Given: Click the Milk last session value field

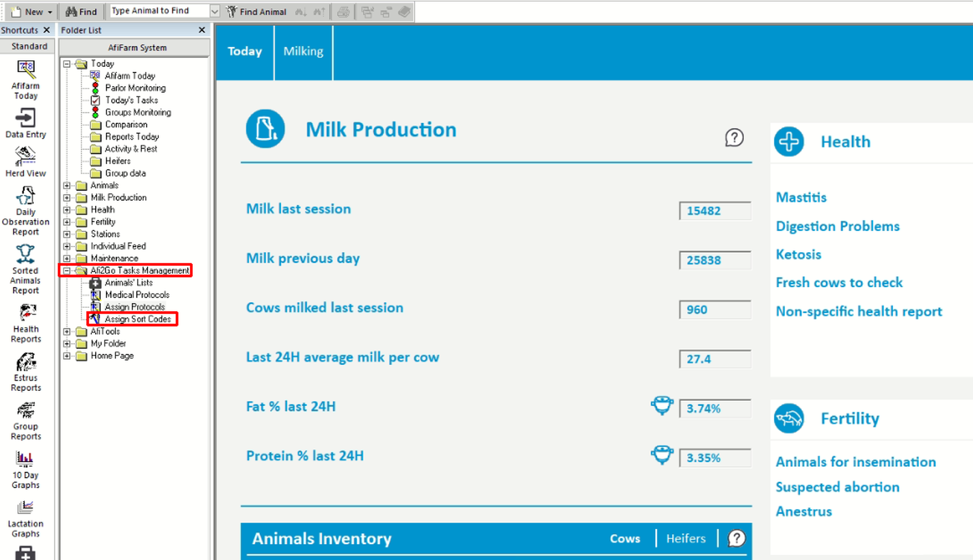Looking at the screenshot, I should 715,211.
